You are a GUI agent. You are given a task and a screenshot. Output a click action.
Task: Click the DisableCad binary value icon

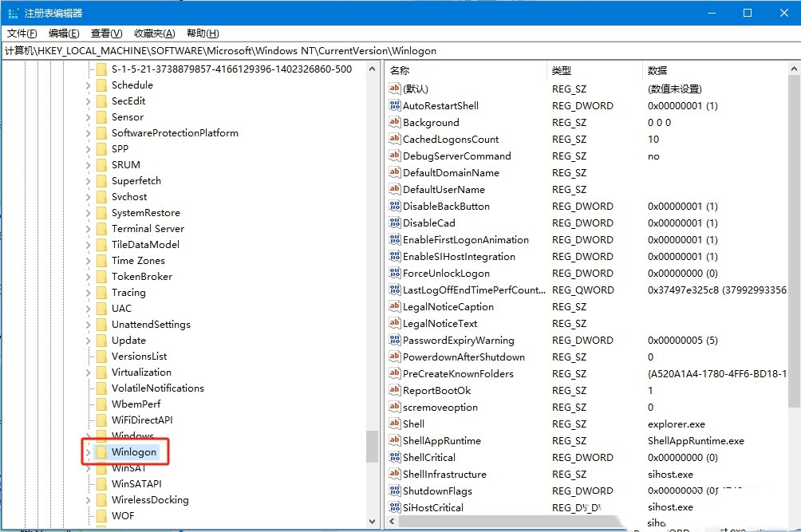click(x=394, y=223)
